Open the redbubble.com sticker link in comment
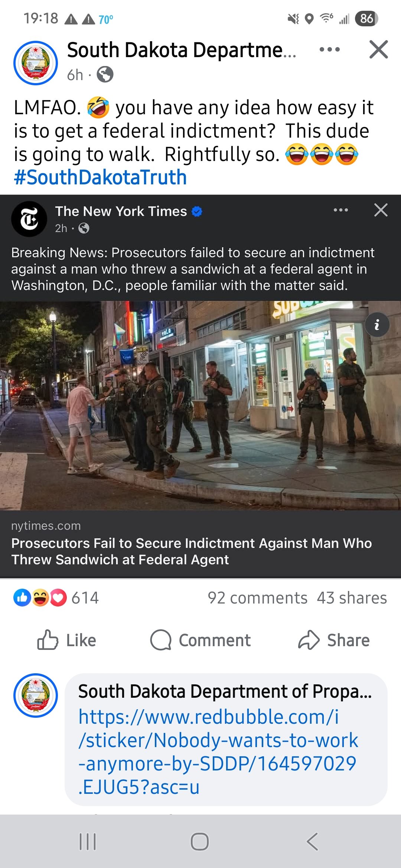The image size is (401, 868). pos(218,752)
